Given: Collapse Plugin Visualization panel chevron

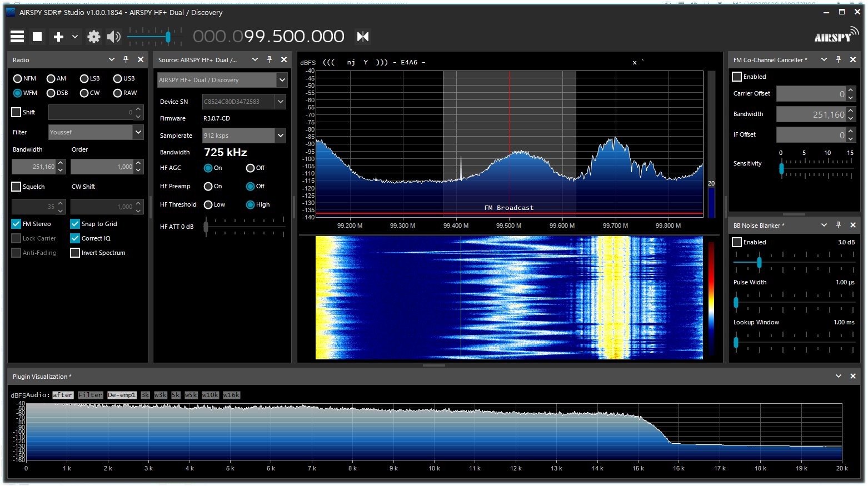Looking at the screenshot, I should [x=839, y=376].
